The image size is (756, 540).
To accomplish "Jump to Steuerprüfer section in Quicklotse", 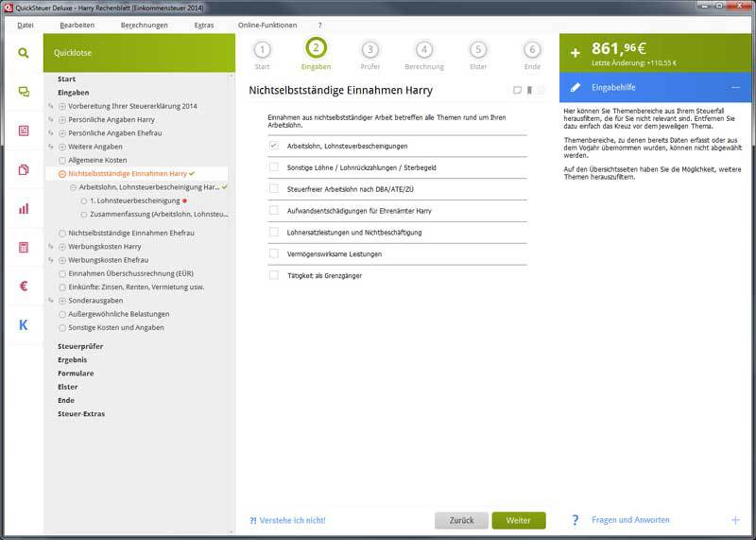I will 80,346.
